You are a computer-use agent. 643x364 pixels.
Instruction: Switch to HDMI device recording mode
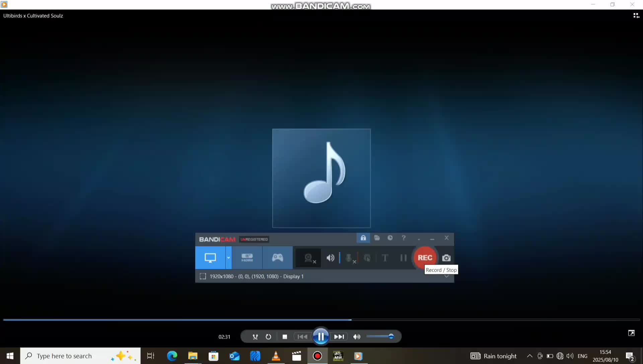click(247, 258)
